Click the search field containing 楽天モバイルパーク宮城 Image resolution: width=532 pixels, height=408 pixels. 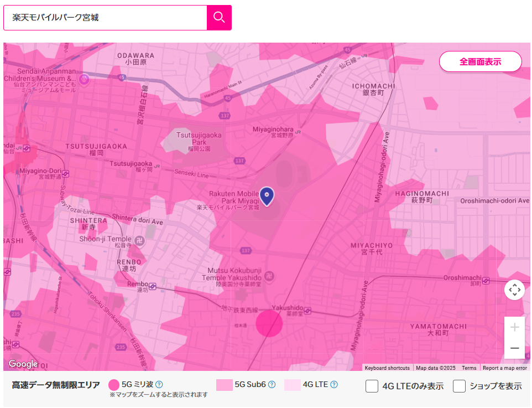[x=105, y=18]
